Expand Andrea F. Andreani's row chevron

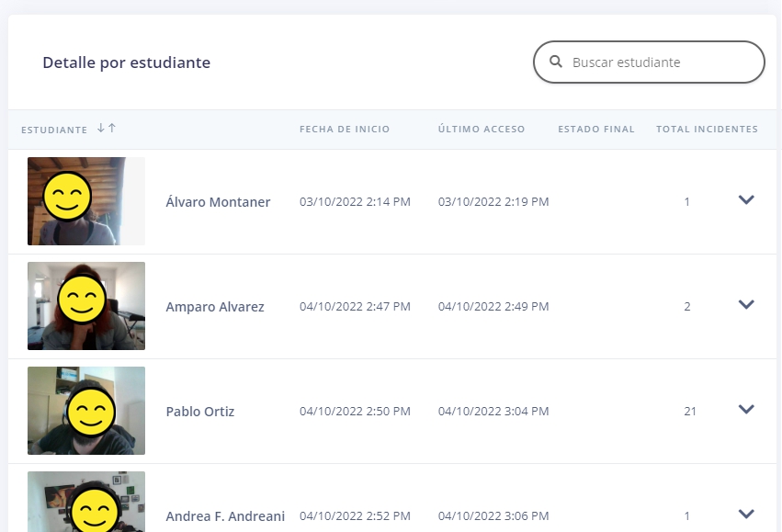tap(746, 514)
